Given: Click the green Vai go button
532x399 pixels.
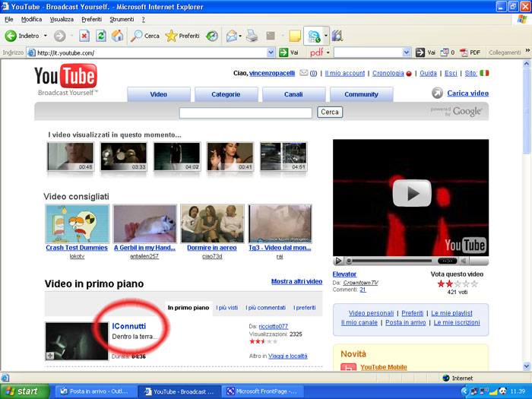Looking at the screenshot, I should 288,52.
